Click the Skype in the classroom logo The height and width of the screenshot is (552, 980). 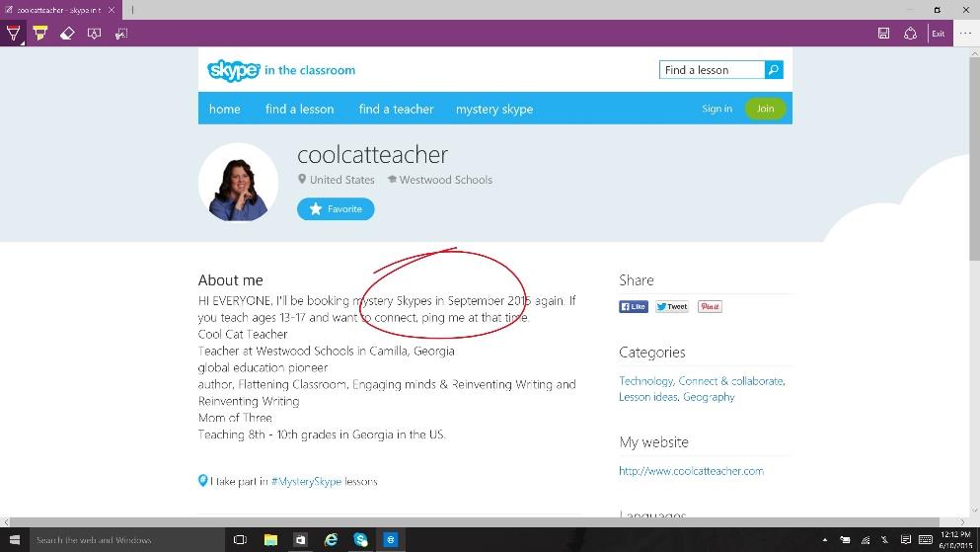tap(280, 70)
